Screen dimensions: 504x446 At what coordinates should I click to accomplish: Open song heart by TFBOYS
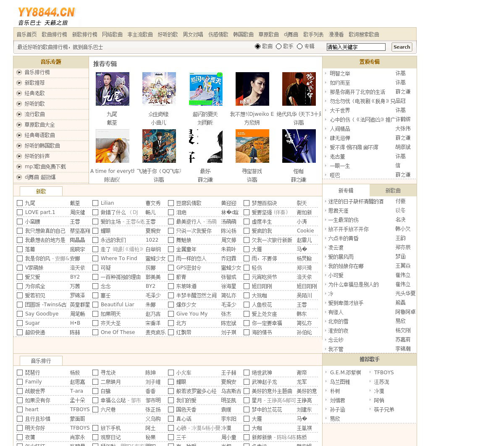click(31, 409)
